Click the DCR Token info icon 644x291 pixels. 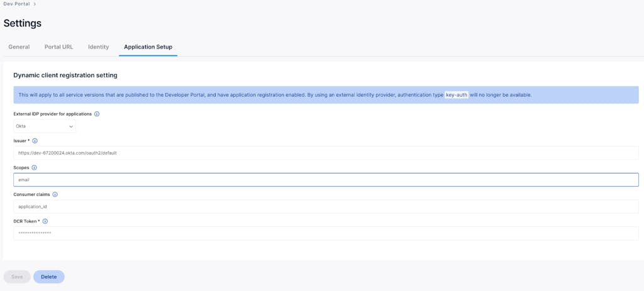tap(45, 221)
